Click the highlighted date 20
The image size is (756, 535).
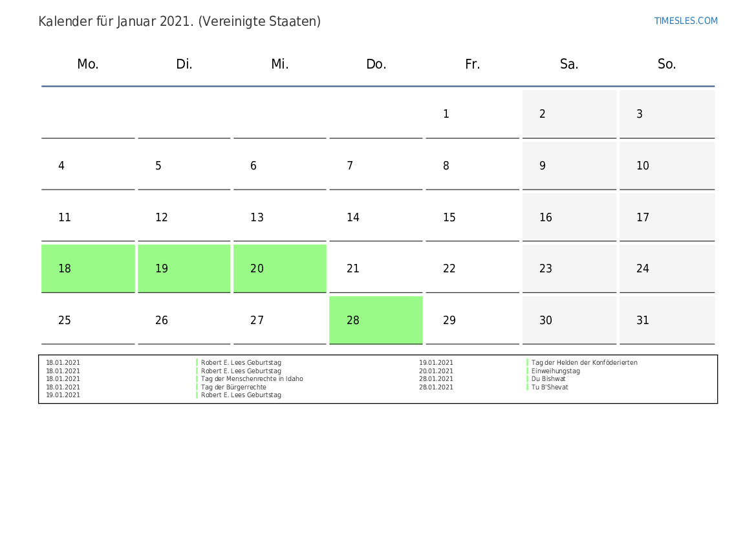click(x=279, y=268)
